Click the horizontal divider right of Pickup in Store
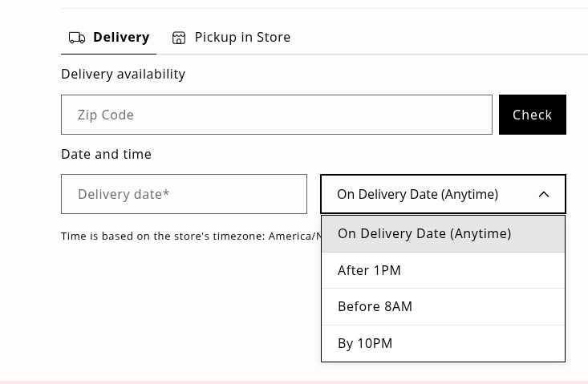Image resolution: width=588 pixels, height=384 pixels. click(441, 54)
